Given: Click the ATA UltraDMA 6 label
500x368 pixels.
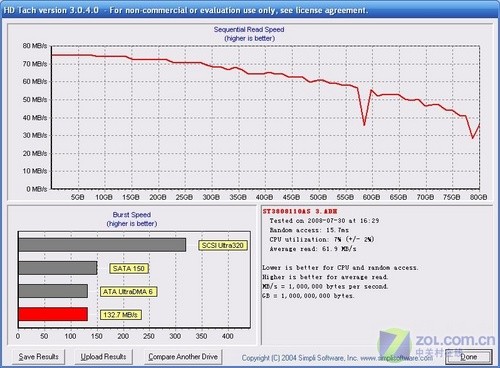Looking at the screenshot, I should click(128, 292).
